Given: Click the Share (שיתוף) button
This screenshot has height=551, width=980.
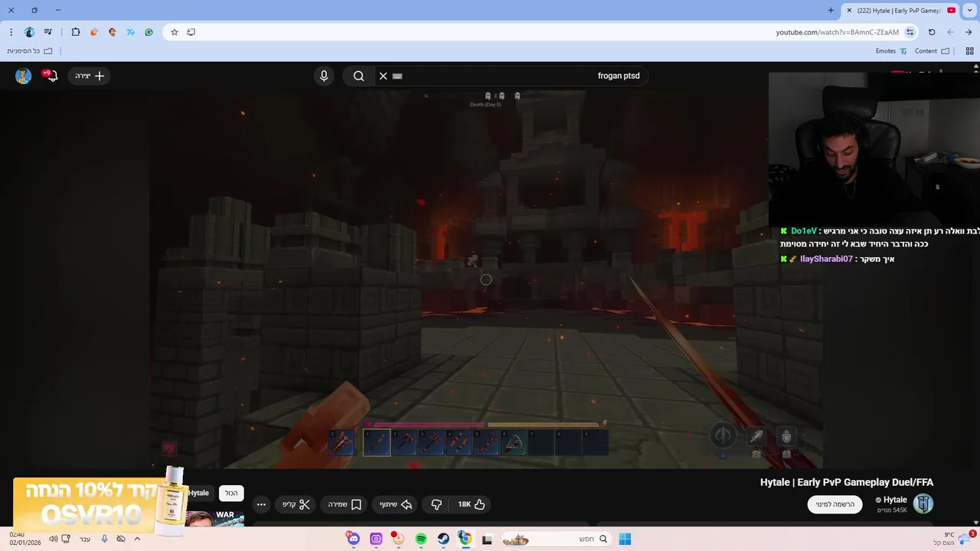Looking at the screenshot, I should pyautogui.click(x=396, y=504).
